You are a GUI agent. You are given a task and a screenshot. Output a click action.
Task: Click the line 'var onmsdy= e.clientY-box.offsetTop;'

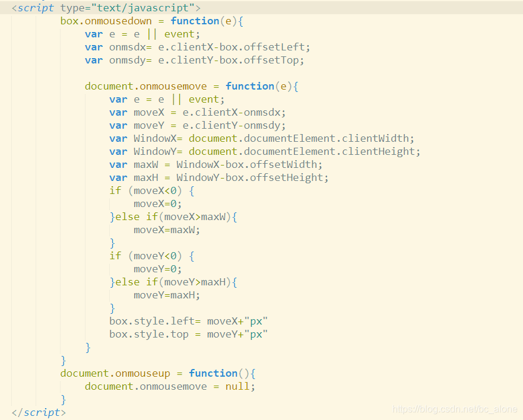click(195, 61)
